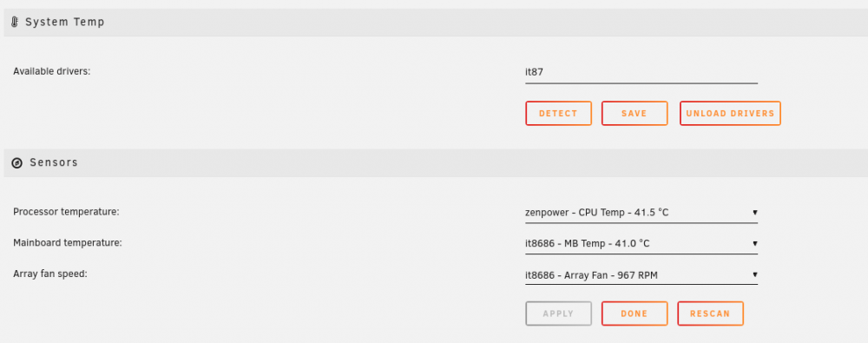This screenshot has height=343, width=868.
Task: Open the Mainboard temperature dropdown
Action: tap(641, 243)
